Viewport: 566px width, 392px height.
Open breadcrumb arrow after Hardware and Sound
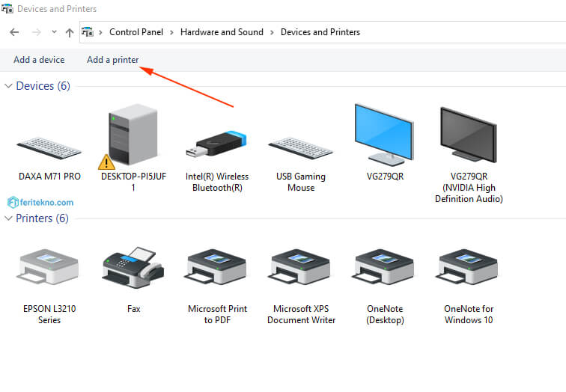(x=273, y=32)
